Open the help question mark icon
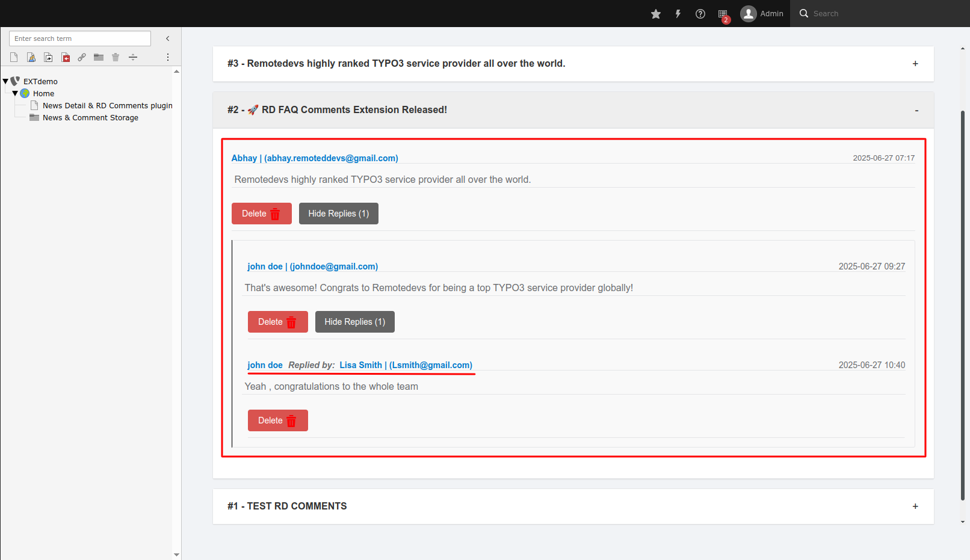This screenshot has width=970, height=560. coord(700,13)
